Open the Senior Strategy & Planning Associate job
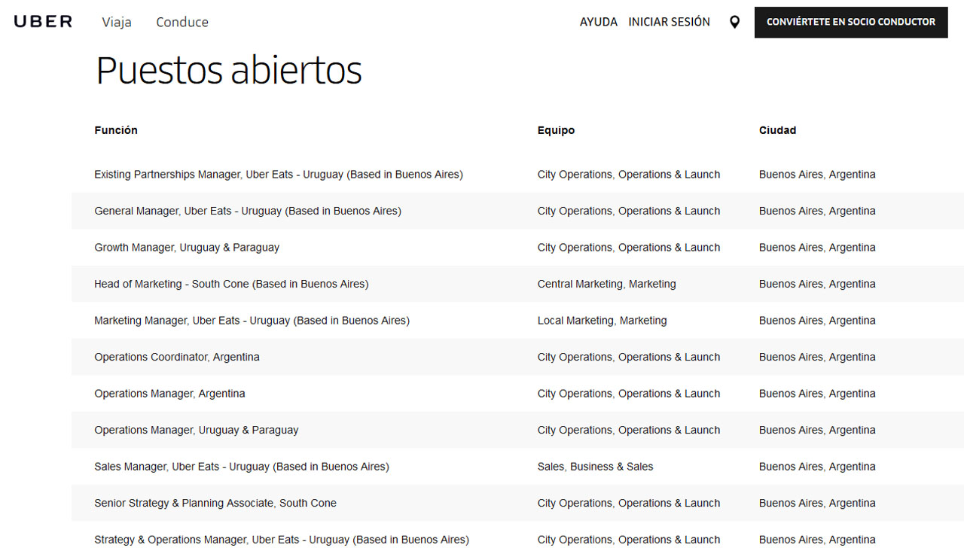 215,503
